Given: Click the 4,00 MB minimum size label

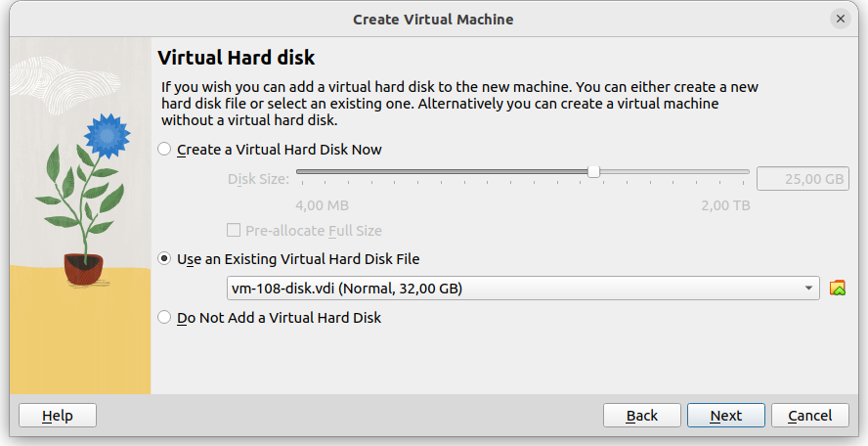Looking at the screenshot, I should (322, 205).
